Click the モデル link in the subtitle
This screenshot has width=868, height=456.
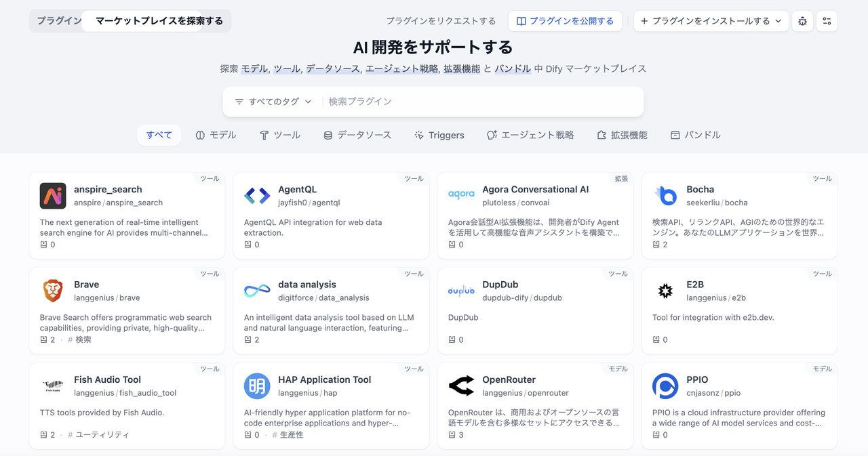[255, 68]
